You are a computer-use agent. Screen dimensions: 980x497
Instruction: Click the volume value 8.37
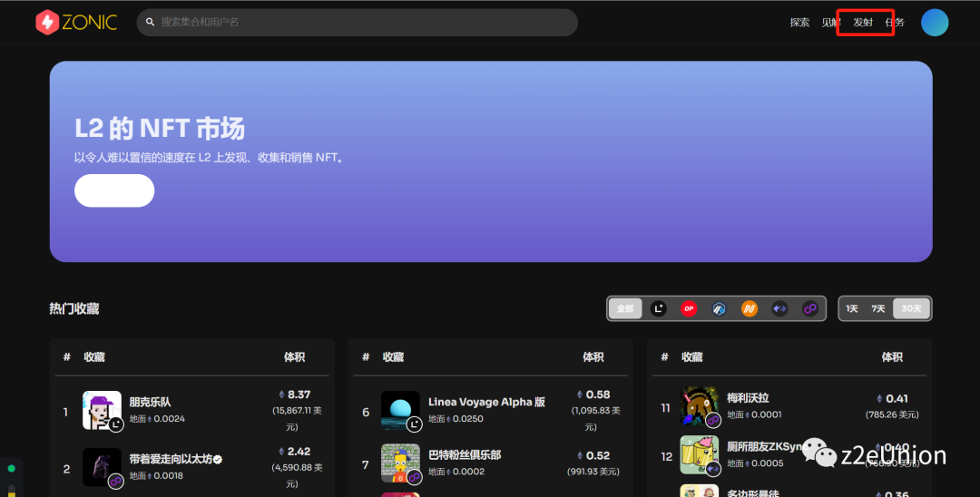pyautogui.click(x=299, y=395)
